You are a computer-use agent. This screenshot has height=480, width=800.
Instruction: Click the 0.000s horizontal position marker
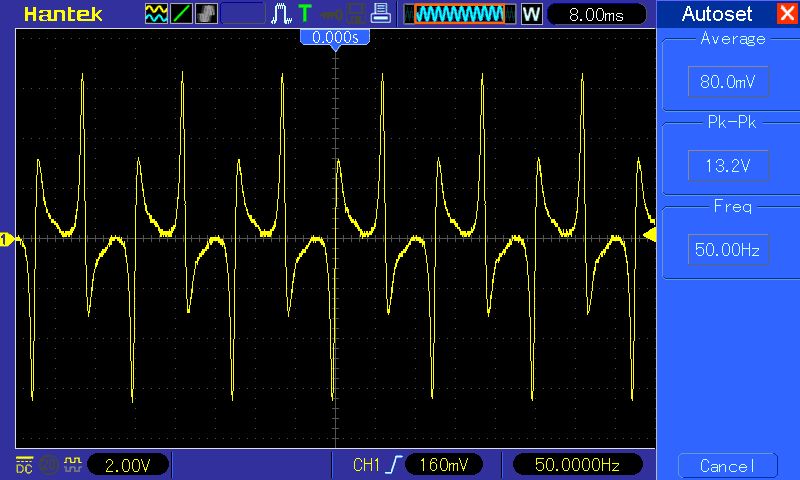(x=335, y=37)
